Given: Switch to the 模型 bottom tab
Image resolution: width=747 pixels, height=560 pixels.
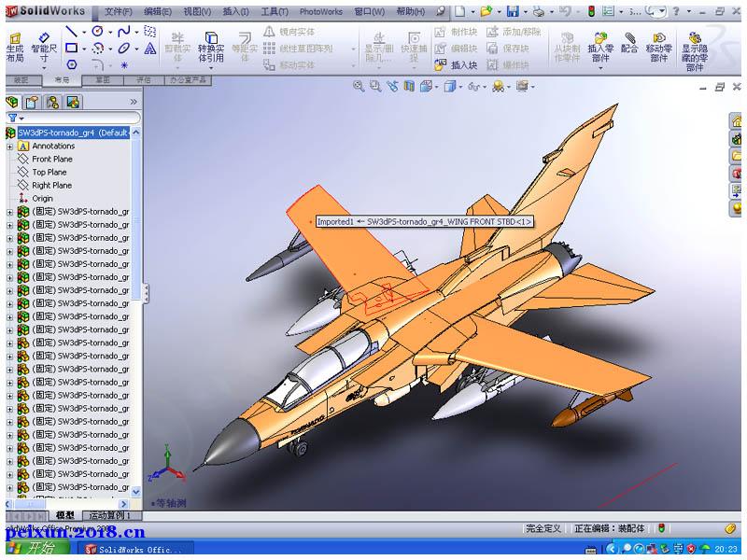Looking at the screenshot, I should point(65,515).
